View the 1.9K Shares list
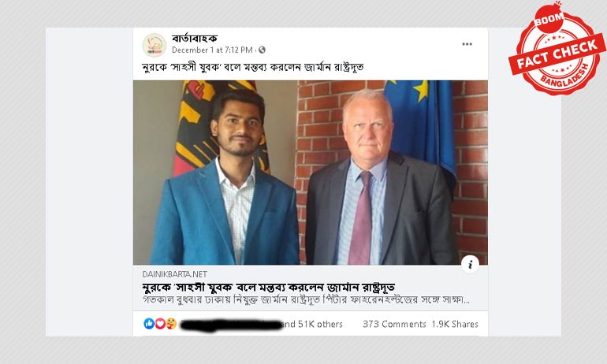Screen dimensions: 607x364 [x=455, y=324]
